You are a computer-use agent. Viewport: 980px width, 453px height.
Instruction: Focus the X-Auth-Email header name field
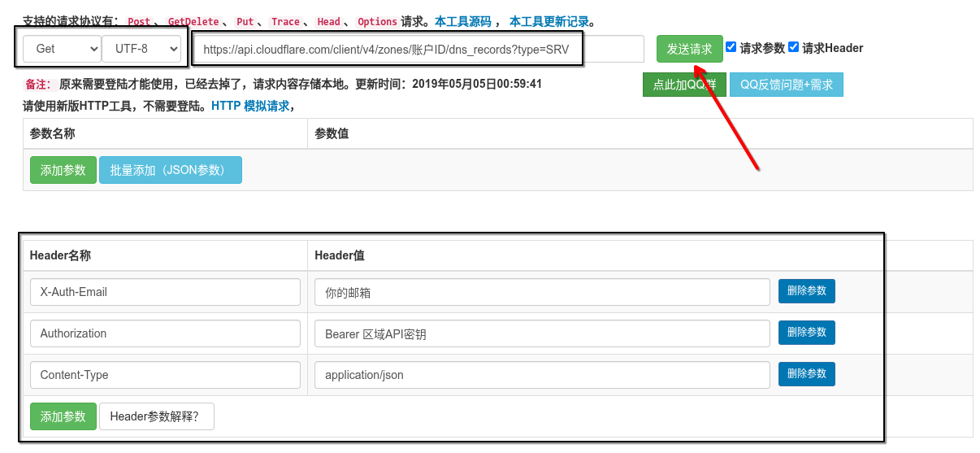point(165,292)
